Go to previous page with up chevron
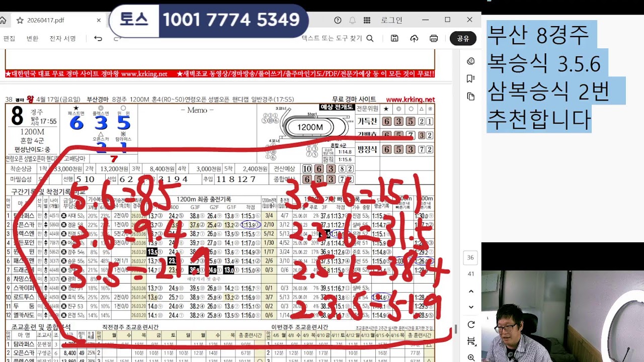Image resolution: width=644 pixels, height=362 pixels. coord(471,291)
